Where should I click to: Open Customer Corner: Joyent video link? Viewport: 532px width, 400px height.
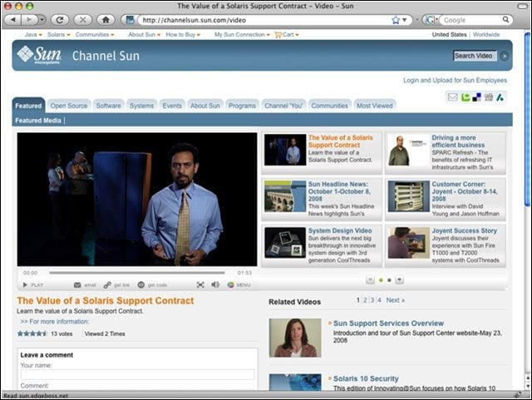pyautogui.click(x=464, y=191)
